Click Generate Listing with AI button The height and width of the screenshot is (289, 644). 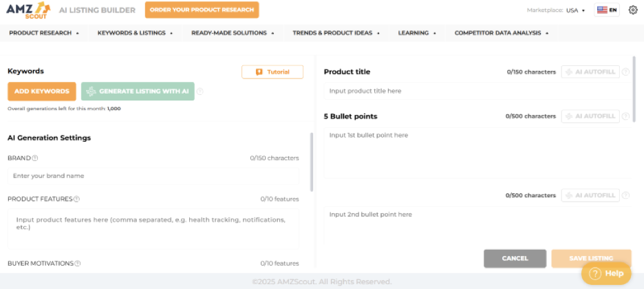[138, 92]
